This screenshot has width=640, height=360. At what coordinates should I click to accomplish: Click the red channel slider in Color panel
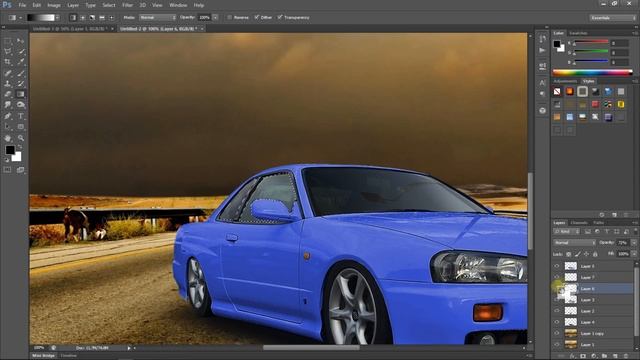(591, 42)
